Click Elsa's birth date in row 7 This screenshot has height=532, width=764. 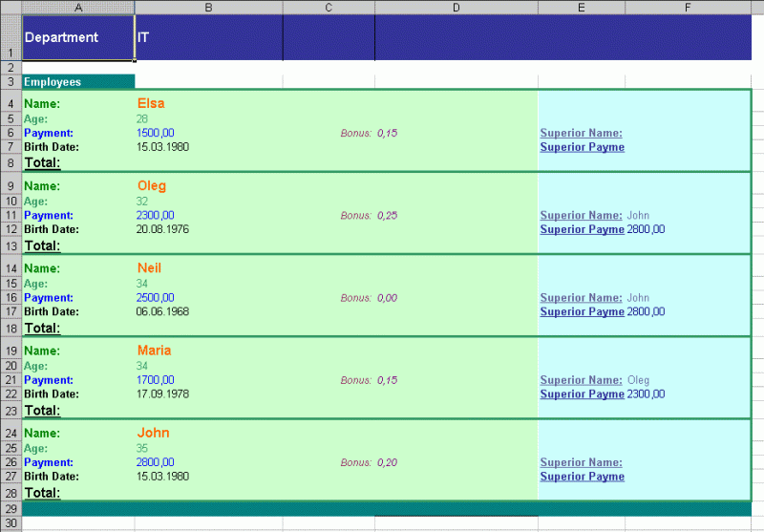(x=162, y=147)
